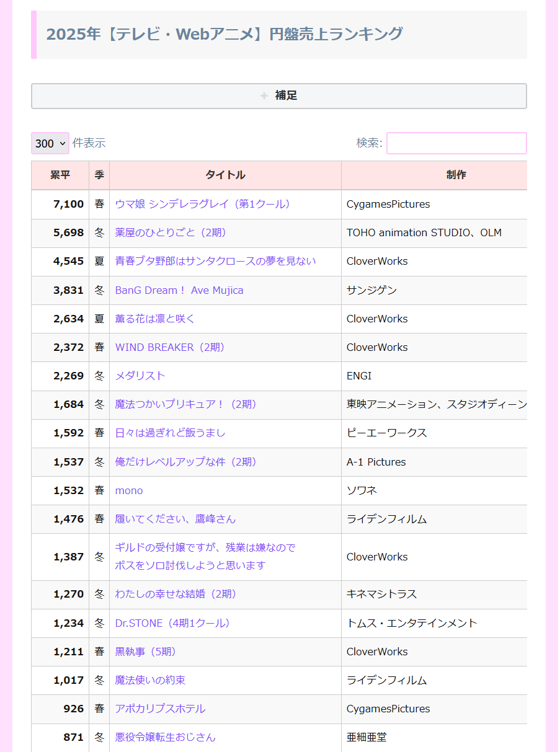Viewport: 560px width, 752px height.
Task: Sort by 季 column header
Action: 99,175
